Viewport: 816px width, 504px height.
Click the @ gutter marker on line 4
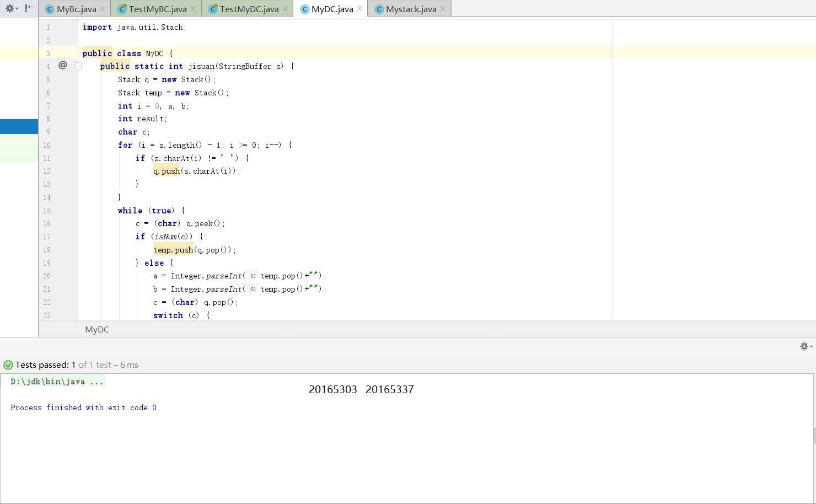(x=62, y=65)
